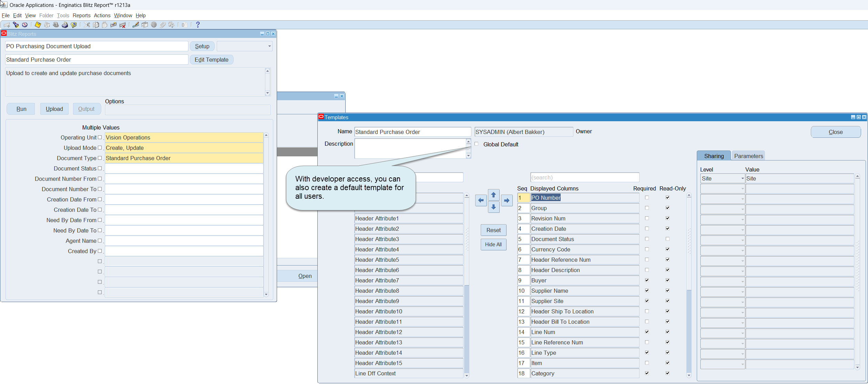Click the Attachments paperclip icon
Viewport: 868px width, 384px height.
click(163, 25)
